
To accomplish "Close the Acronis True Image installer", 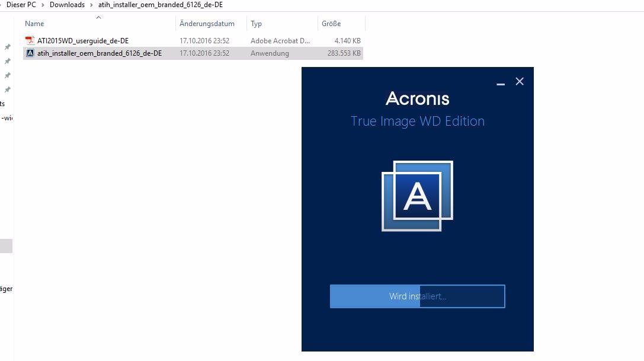I will pyautogui.click(x=520, y=82).
